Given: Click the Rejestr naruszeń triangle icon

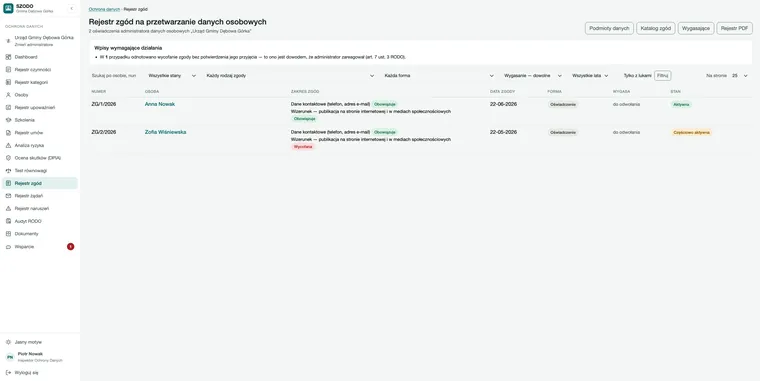Looking at the screenshot, I should (8, 208).
